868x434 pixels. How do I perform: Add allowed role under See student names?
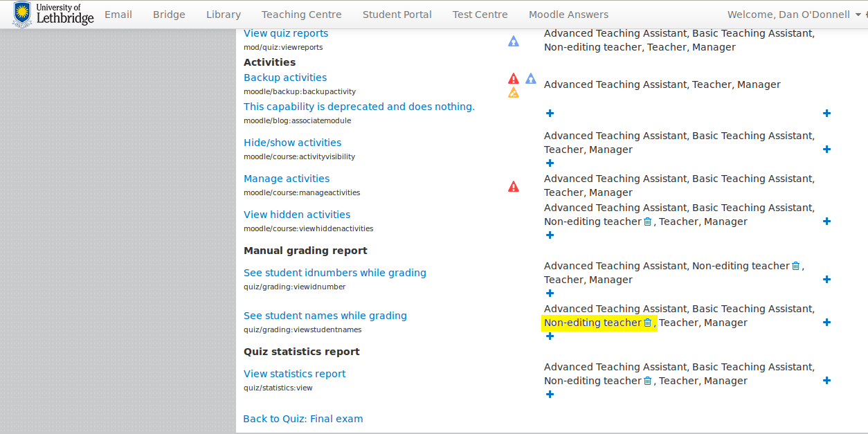pyautogui.click(x=550, y=336)
